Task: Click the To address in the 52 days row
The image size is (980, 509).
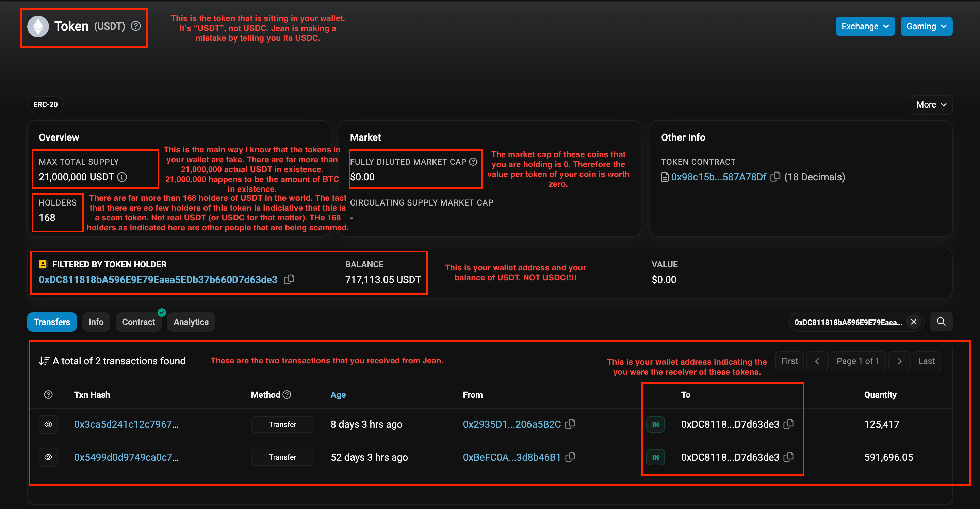Action: [730, 457]
